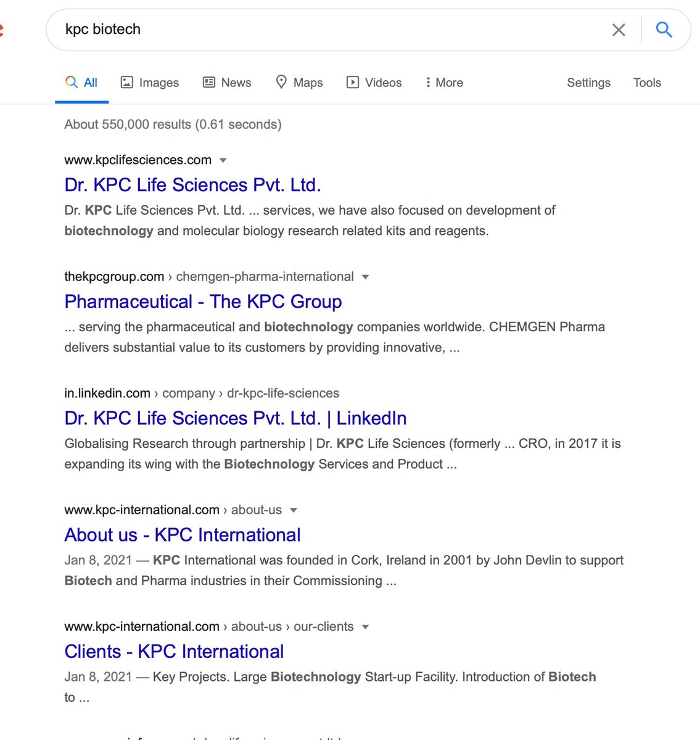Click snippet 'Globalising Research through partnership'
The width and height of the screenshot is (700, 740).
tap(342, 454)
